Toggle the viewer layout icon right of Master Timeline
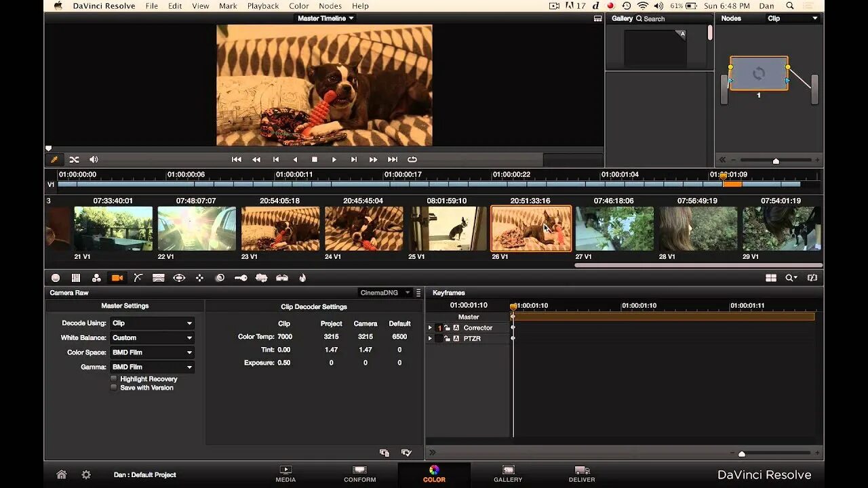The height and width of the screenshot is (488, 868). [x=597, y=18]
